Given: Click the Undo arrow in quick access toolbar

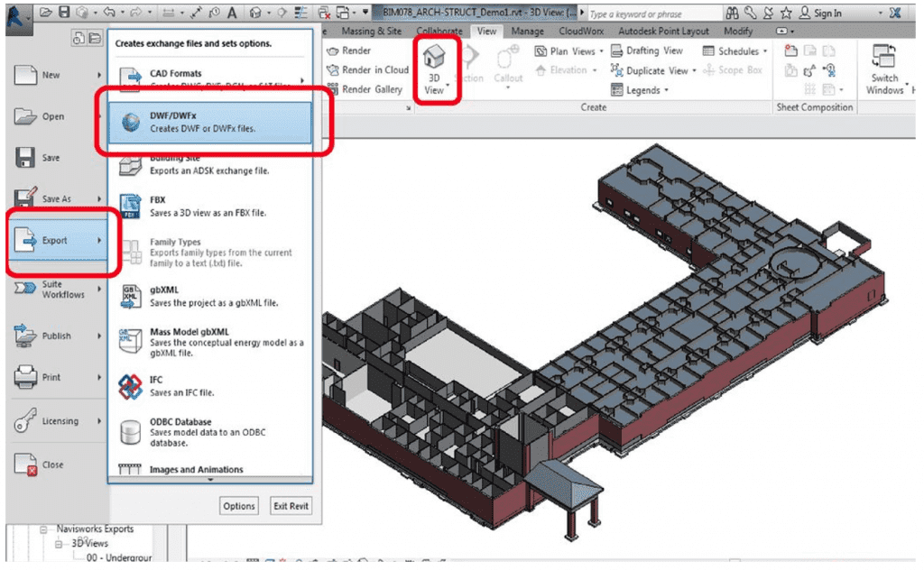Looking at the screenshot, I should [x=109, y=13].
